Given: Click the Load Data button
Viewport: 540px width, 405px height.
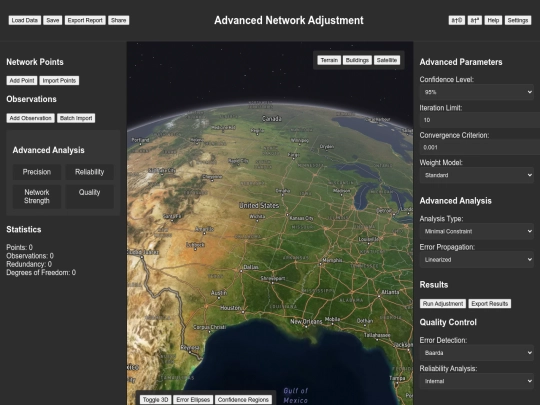Looking at the screenshot, I should tap(25, 20).
